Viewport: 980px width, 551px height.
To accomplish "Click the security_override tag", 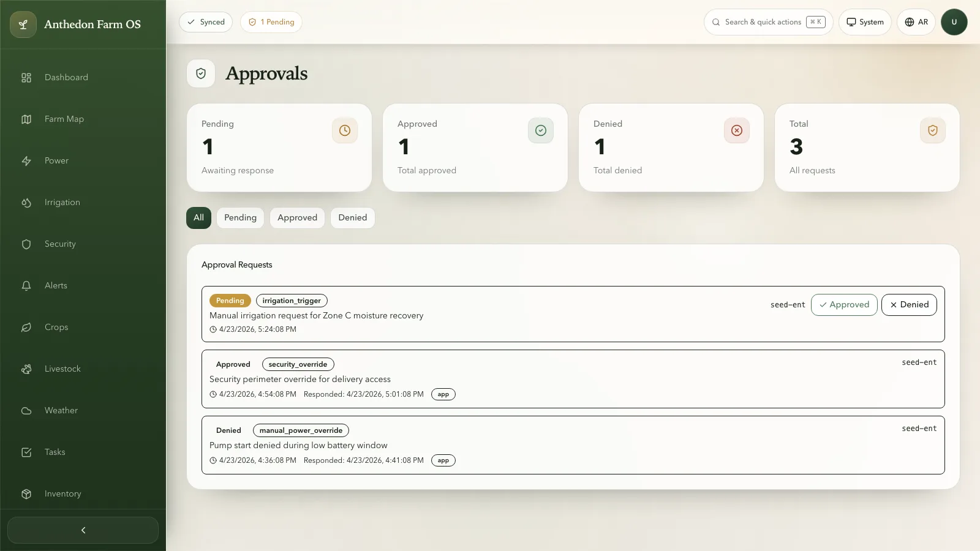I will click(x=298, y=364).
